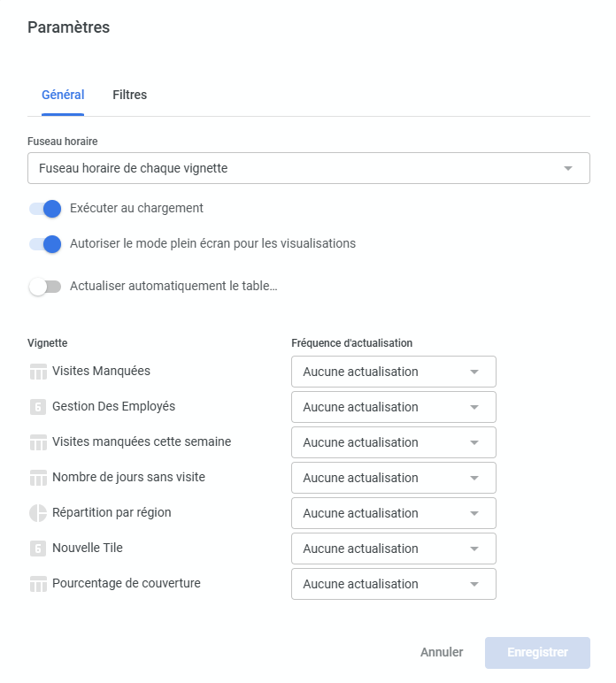Open refresh frequency dropdown for Nouvelle Tile

point(393,549)
